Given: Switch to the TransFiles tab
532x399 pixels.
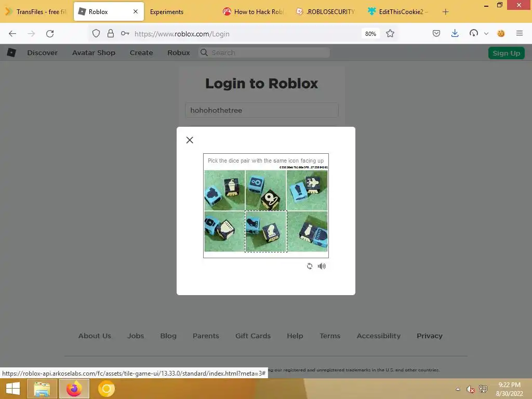Looking at the screenshot, I should click(36, 11).
